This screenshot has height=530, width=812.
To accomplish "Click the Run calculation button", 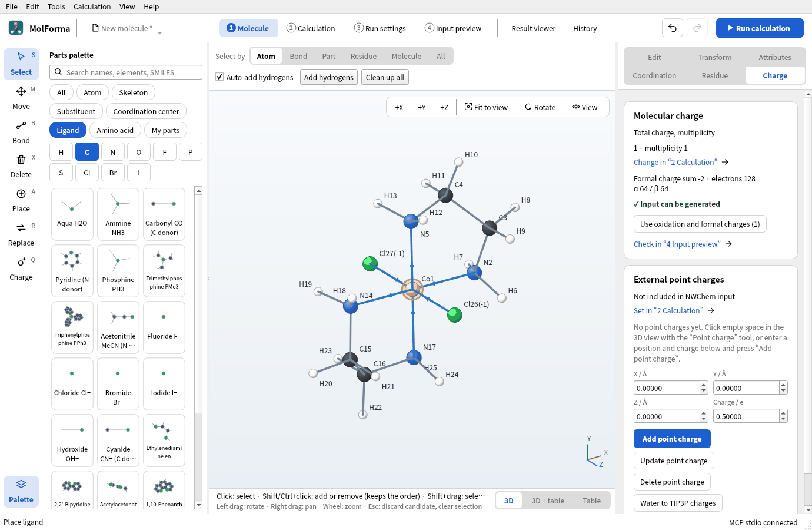I will [760, 28].
